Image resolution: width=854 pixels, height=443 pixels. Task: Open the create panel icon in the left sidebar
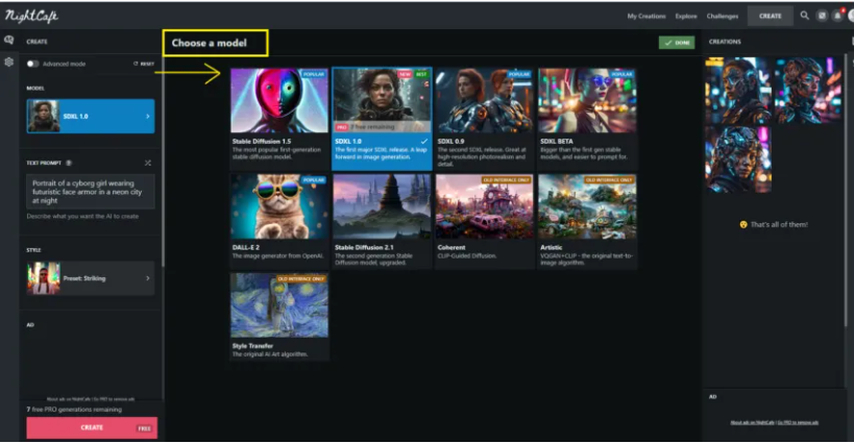9,40
